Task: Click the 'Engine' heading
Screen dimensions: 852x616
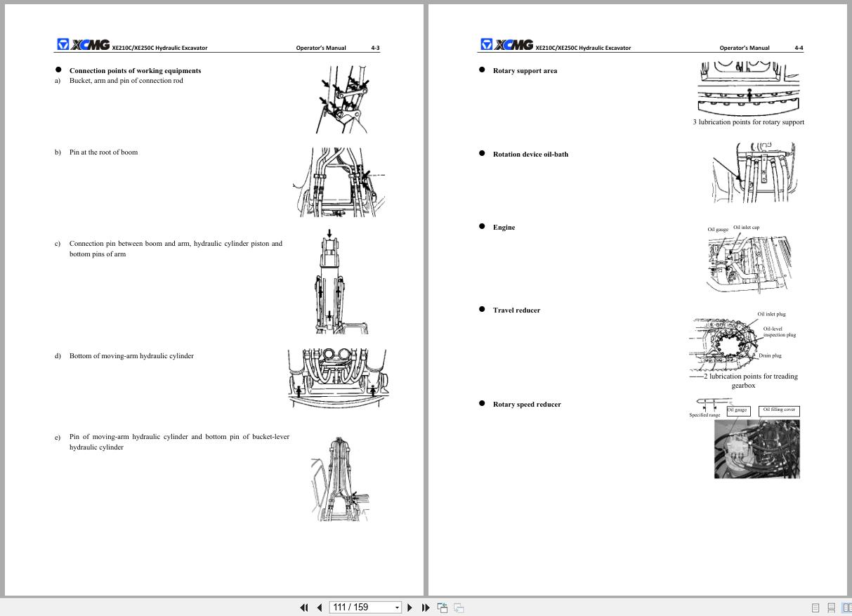Action: 504,228
